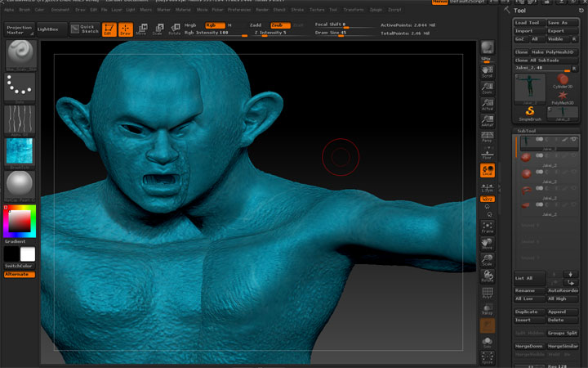Collapse the SubTool panel header
Image resolution: width=588 pixels, height=368 pixels.
[527, 131]
